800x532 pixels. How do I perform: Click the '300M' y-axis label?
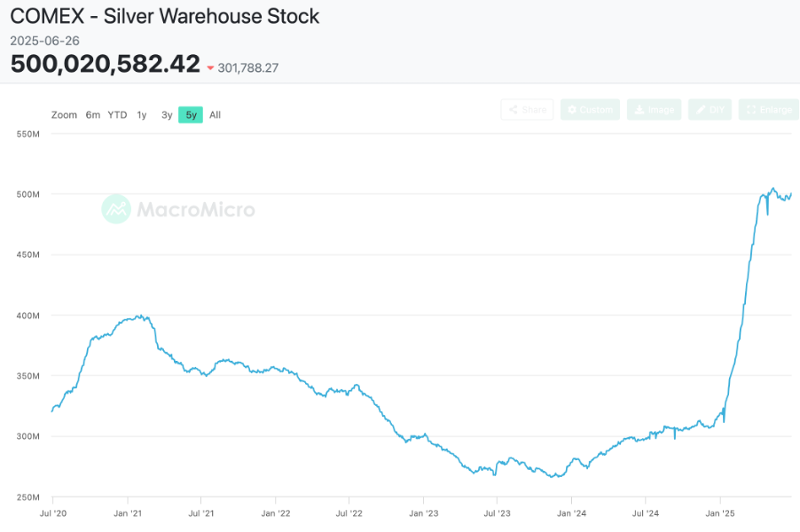tap(28, 436)
